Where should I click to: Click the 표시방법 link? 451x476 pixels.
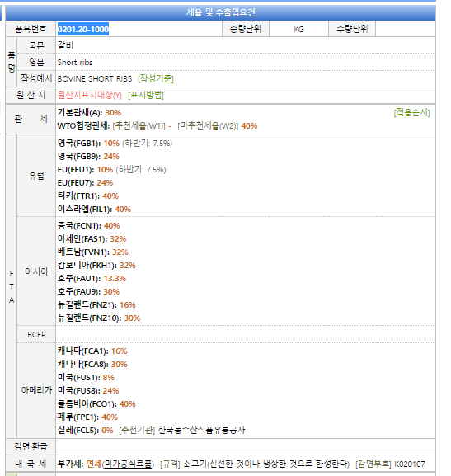[x=146, y=95]
